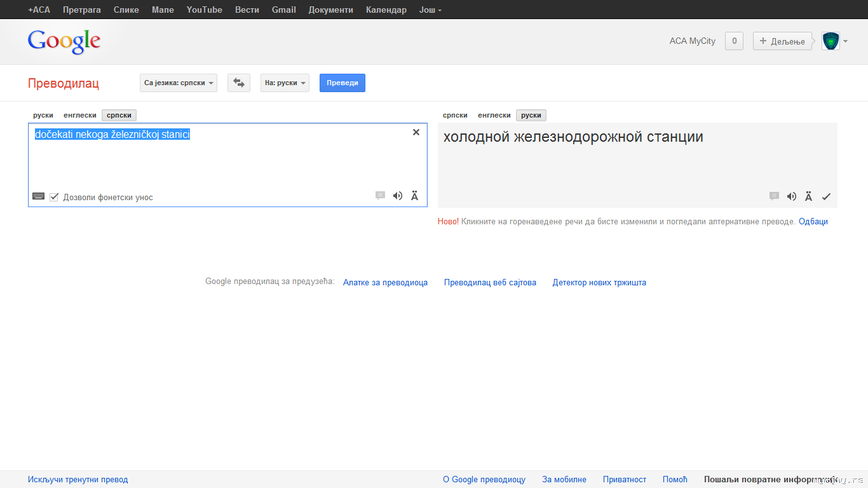Listen to the Russian translation
Viewport: 868px width, 488px height.
(x=792, y=196)
